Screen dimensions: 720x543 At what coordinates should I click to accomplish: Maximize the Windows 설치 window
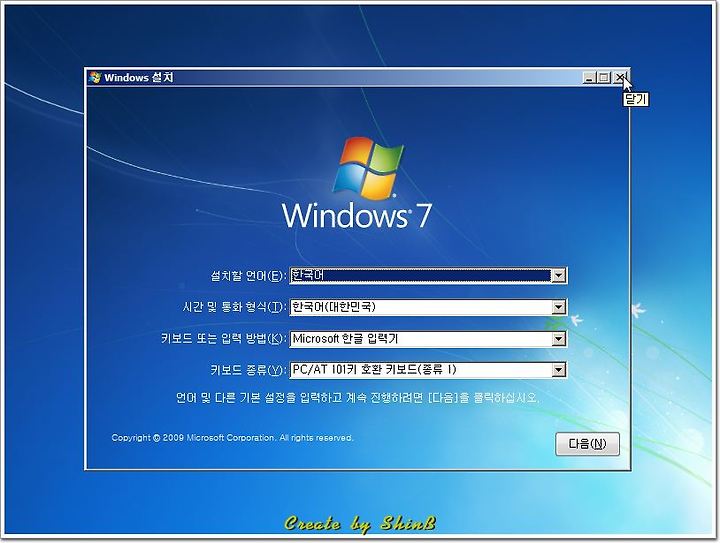coord(604,78)
